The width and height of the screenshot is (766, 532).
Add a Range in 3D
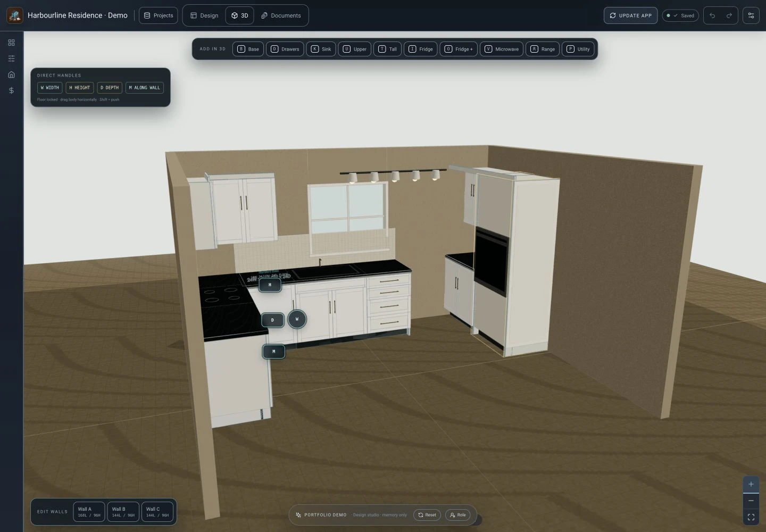click(x=543, y=49)
